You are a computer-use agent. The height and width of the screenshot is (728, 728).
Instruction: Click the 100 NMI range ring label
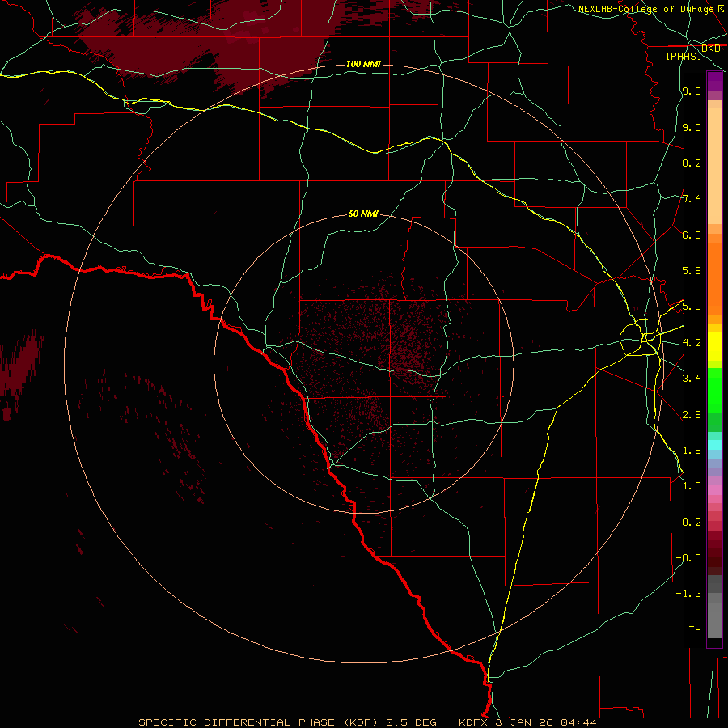click(x=363, y=64)
